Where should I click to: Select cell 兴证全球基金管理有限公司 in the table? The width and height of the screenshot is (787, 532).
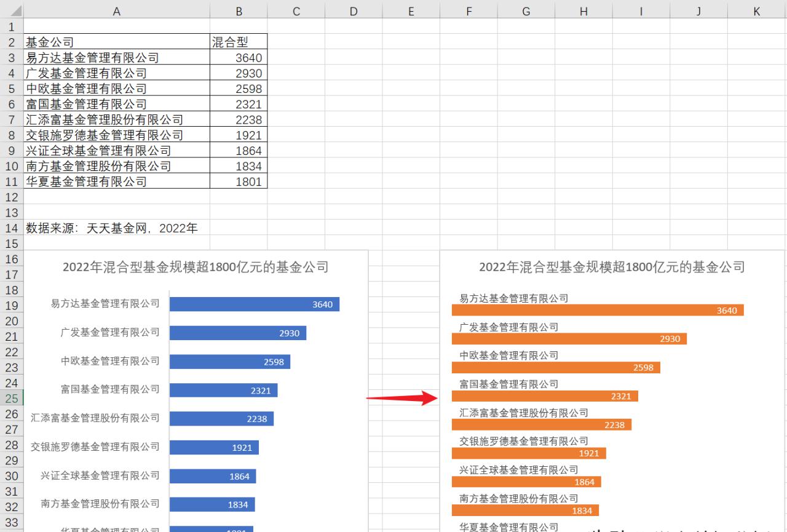click(x=117, y=151)
